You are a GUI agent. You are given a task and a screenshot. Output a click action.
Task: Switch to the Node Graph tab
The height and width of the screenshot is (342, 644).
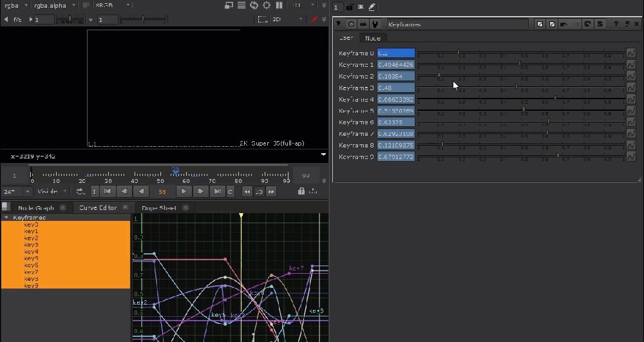pos(36,207)
